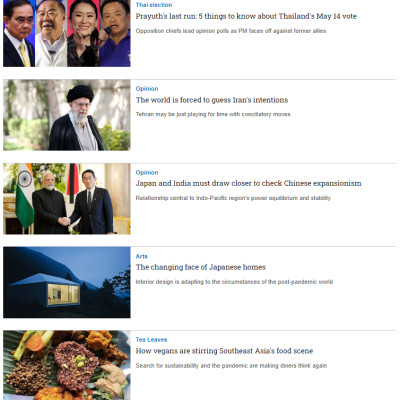Click the Iranian cleric photo thumbnail
The width and height of the screenshot is (400, 400).
pos(67,115)
